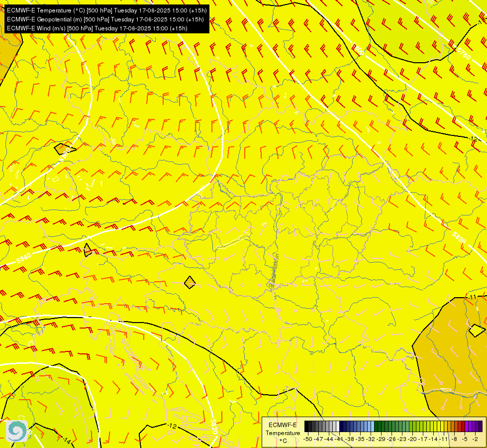The image size is (487, 448).
Task: Click the 5820 label on the bottom contour
Action: pos(214,427)
